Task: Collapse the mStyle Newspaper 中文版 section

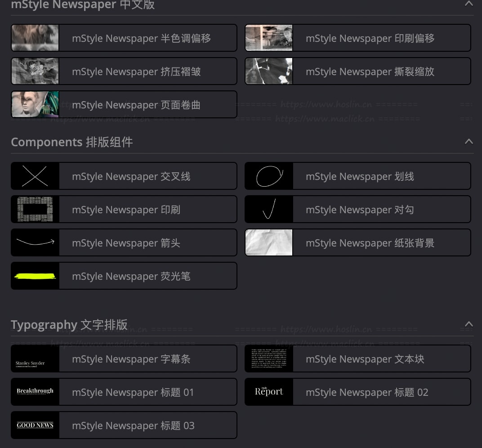Action: click(469, 4)
